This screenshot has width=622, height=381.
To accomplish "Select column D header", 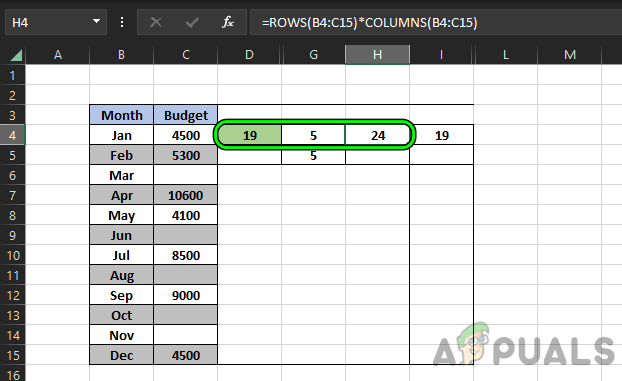I will click(x=249, y=54).
